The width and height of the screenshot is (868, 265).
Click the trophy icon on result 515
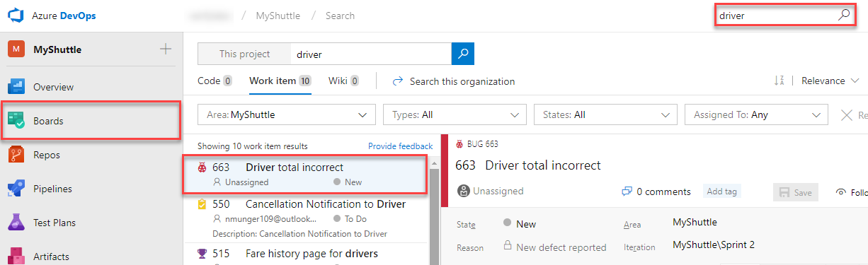point(202,253)
